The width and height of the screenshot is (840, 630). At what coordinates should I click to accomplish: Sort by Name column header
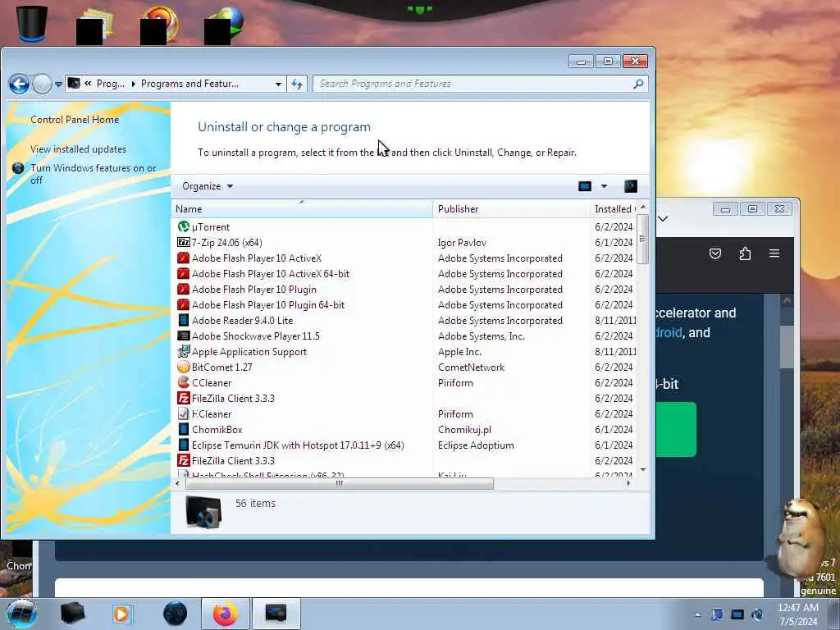click(x=302, y=209)
